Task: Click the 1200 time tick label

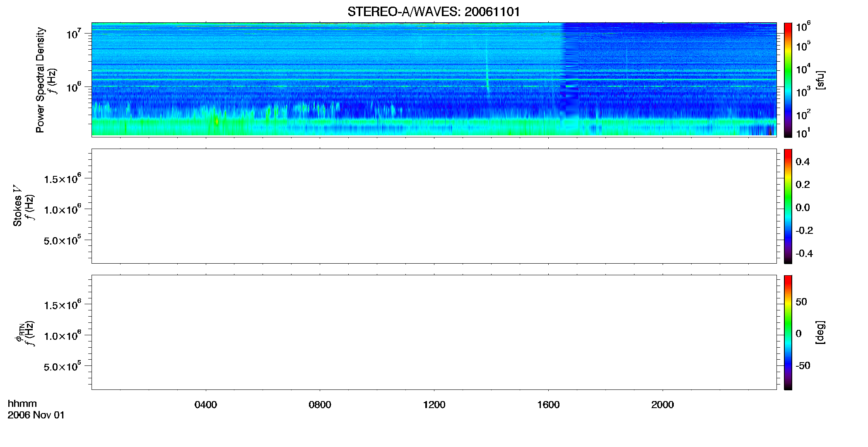Action: tap(434, 405)
